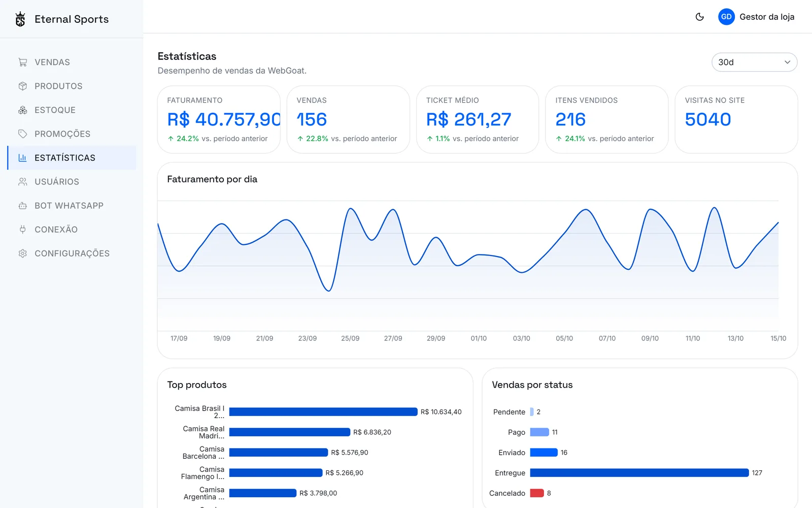Click the 25/09 date label on chart
Viewport: 812px width, 508px height.
[x=350, y=338]
